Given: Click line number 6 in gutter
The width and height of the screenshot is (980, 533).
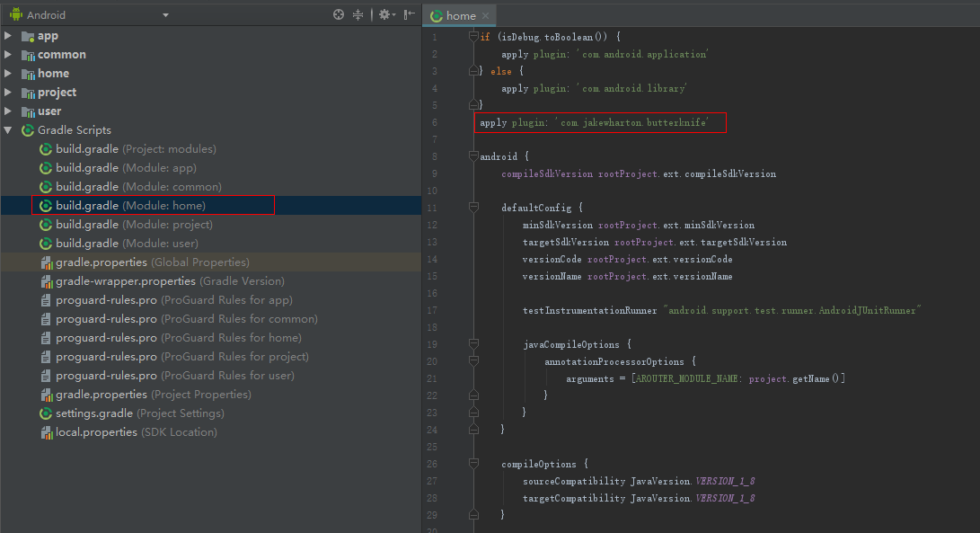Looking at the screenshot, I should pos(435,122).
